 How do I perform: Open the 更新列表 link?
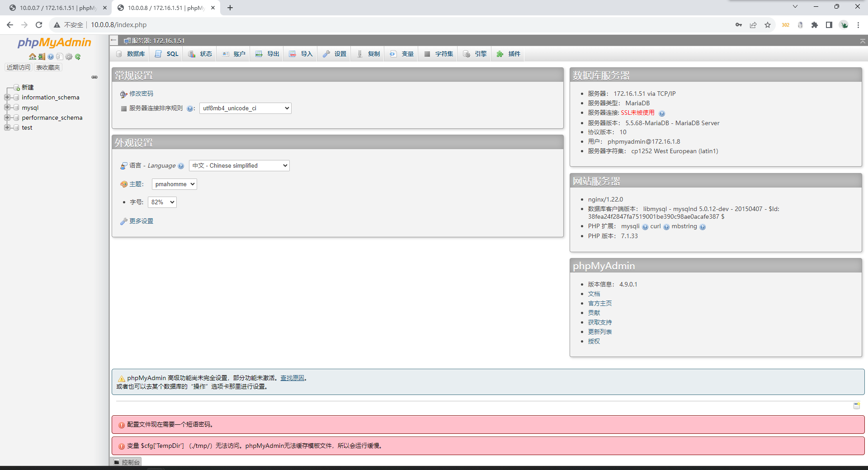click(x=600, y=332)
